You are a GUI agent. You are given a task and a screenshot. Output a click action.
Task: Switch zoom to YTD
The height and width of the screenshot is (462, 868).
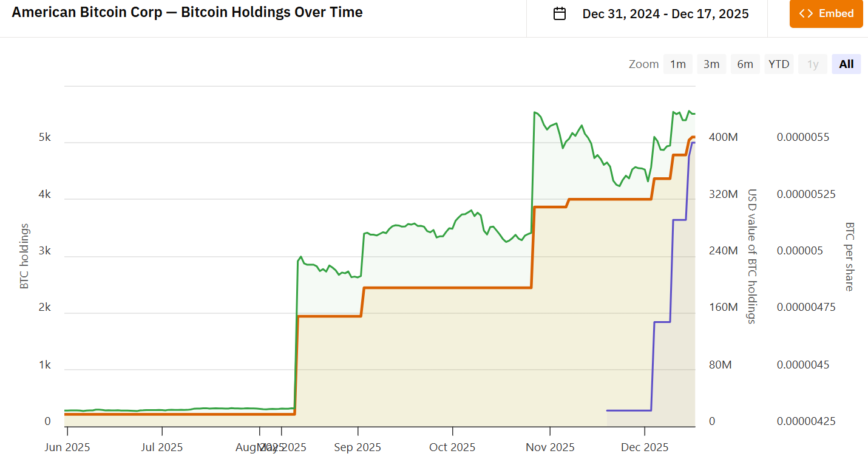point(779,64)
